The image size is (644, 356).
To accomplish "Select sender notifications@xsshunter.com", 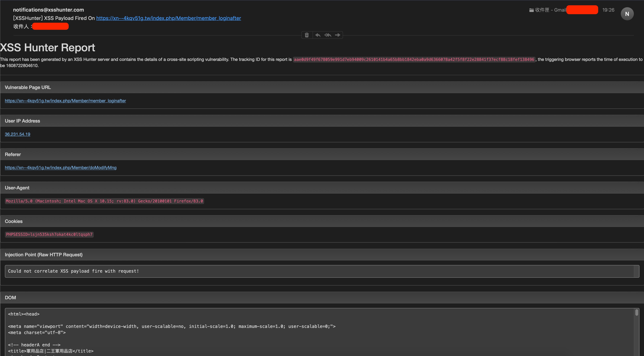I will (49, 10).
